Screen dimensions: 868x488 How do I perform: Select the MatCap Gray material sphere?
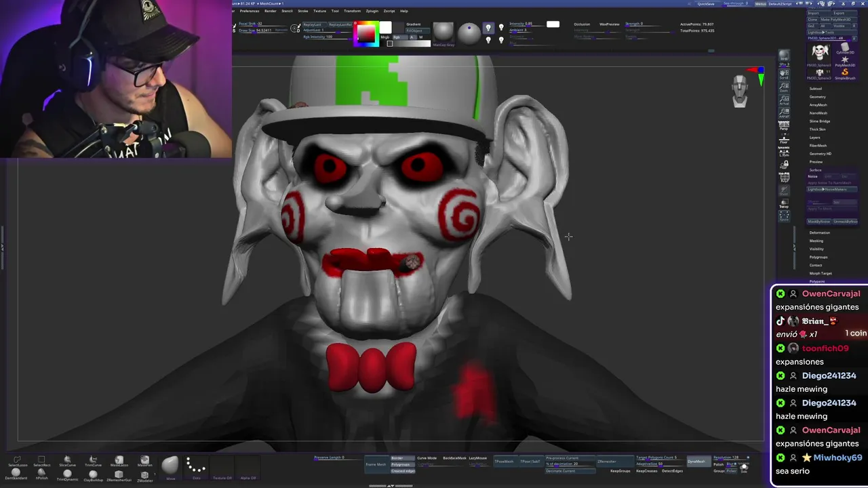[x=443, y=33]
